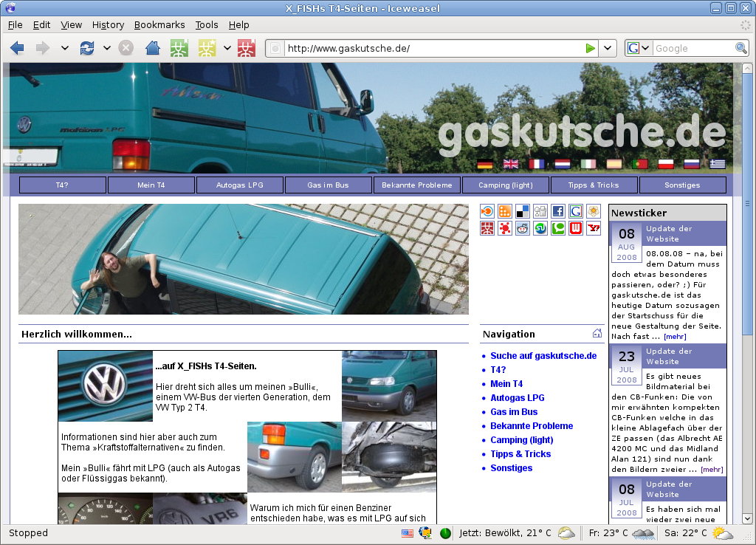Open Sonstiges in the top nav bar
The width and height of the screenshot is (756, 545).
coord(682,185)
